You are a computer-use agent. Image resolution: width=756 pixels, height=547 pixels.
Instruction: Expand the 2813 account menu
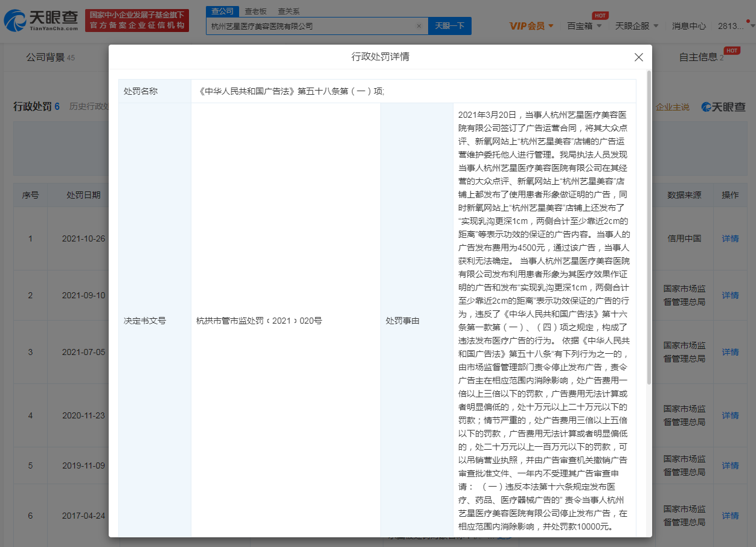pos(736,26)
